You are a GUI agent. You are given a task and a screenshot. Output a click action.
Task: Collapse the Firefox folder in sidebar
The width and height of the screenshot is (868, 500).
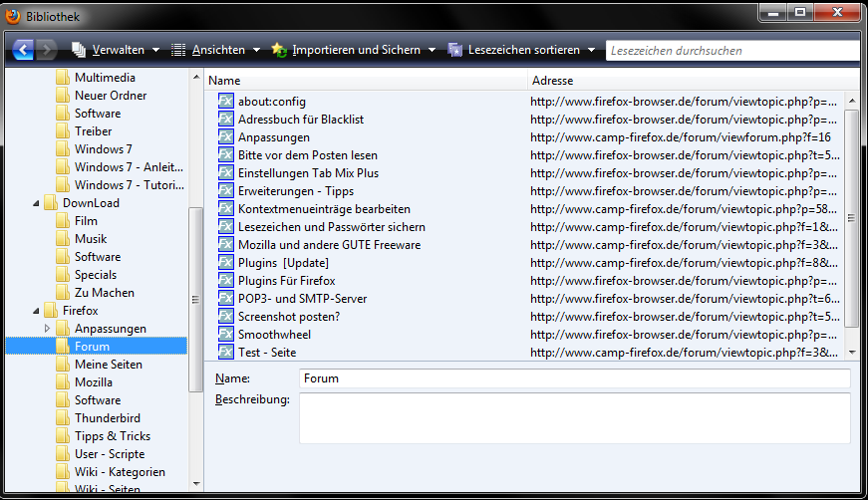pos(37,311)
